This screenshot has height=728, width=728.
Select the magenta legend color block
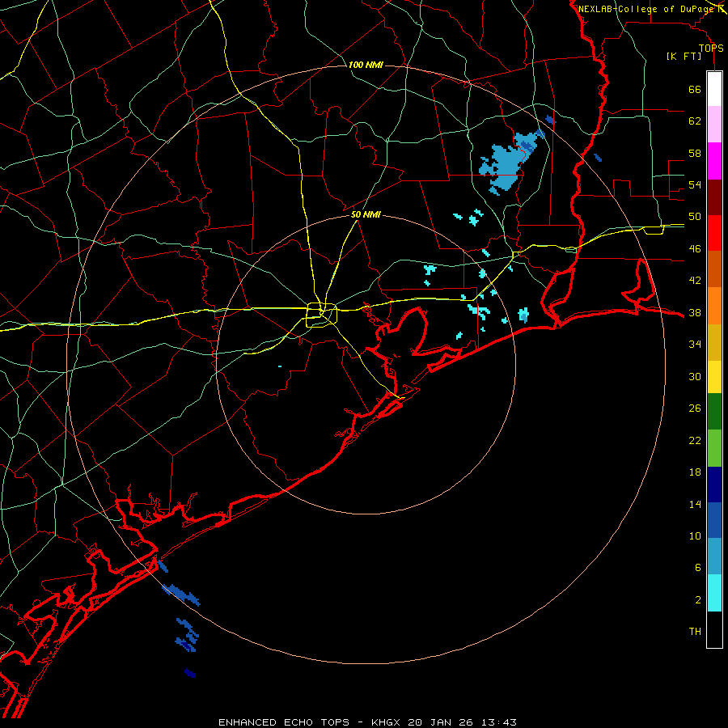coord(714,161)
